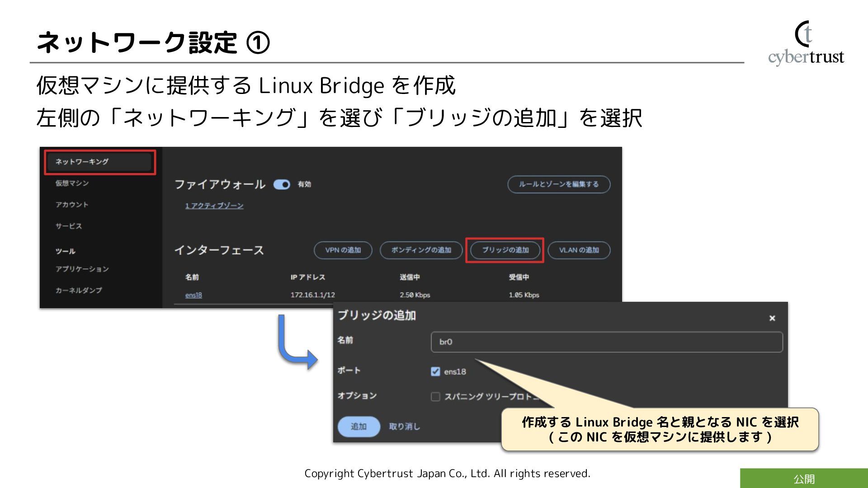Click 取り消し to cancel dialog
The height and width of the screenshot is (488, 868).
(404, 426)
